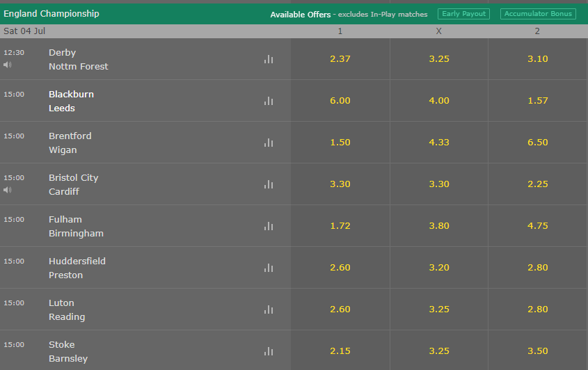Open stats icon for Blackburn vs Leeds
Screen dimensions: 588x370
[269, 101]
